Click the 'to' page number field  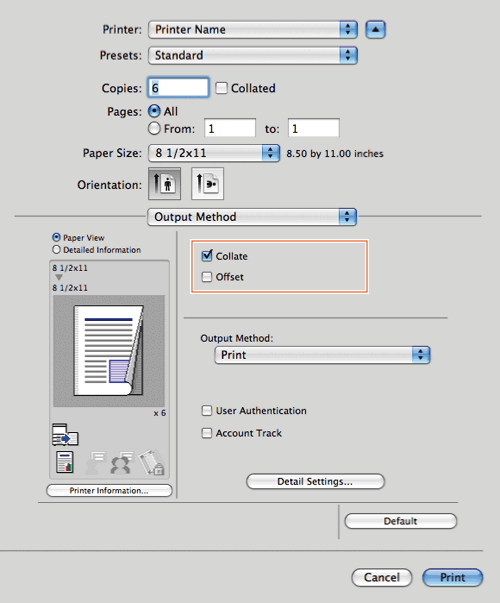coord(314,128)
